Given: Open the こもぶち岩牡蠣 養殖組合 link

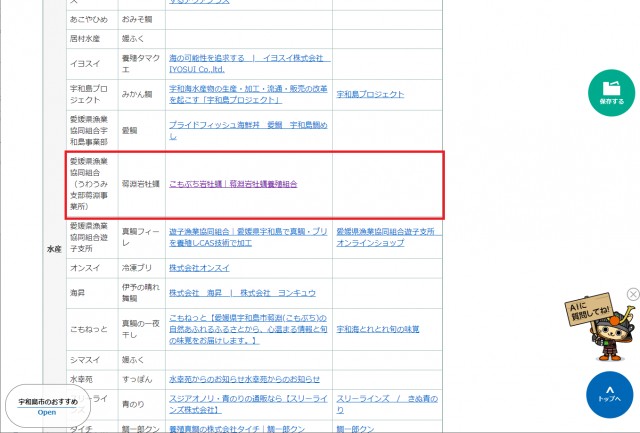Looking at the screenshot, I should point(233,184).
